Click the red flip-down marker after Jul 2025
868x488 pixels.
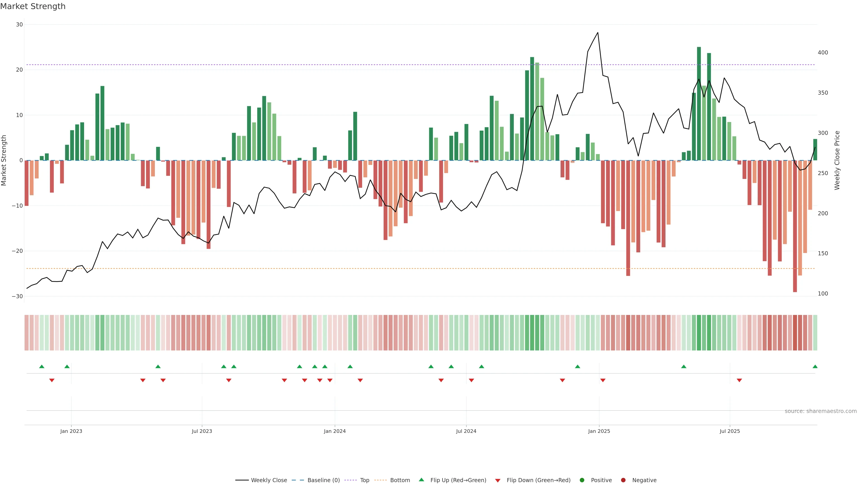[x=739, y=380]
